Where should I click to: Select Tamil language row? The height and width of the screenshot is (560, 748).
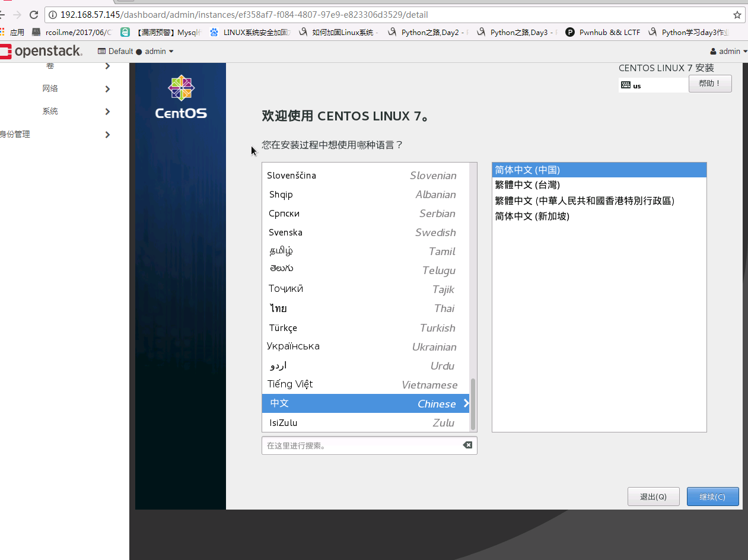point(365,252)
